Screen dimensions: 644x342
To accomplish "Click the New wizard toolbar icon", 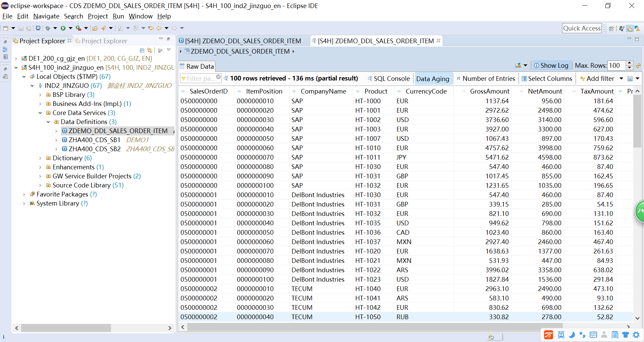I will click(6, 28).
